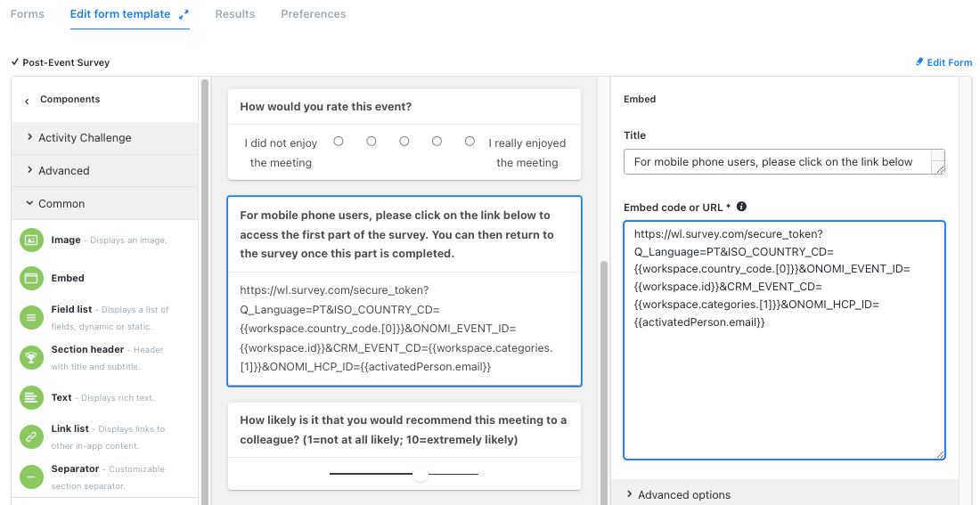Click the Text component icon

click(31, 397)
